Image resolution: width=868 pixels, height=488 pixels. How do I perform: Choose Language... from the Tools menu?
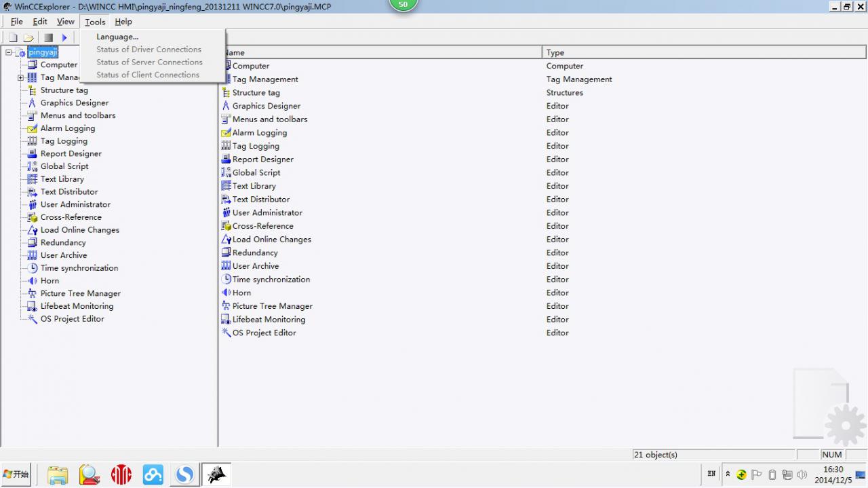click(117, 37)
